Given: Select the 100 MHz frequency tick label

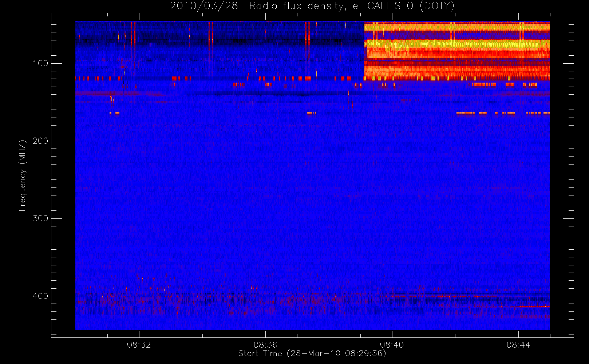Looking at the screenshot, I should click(40, 63).
